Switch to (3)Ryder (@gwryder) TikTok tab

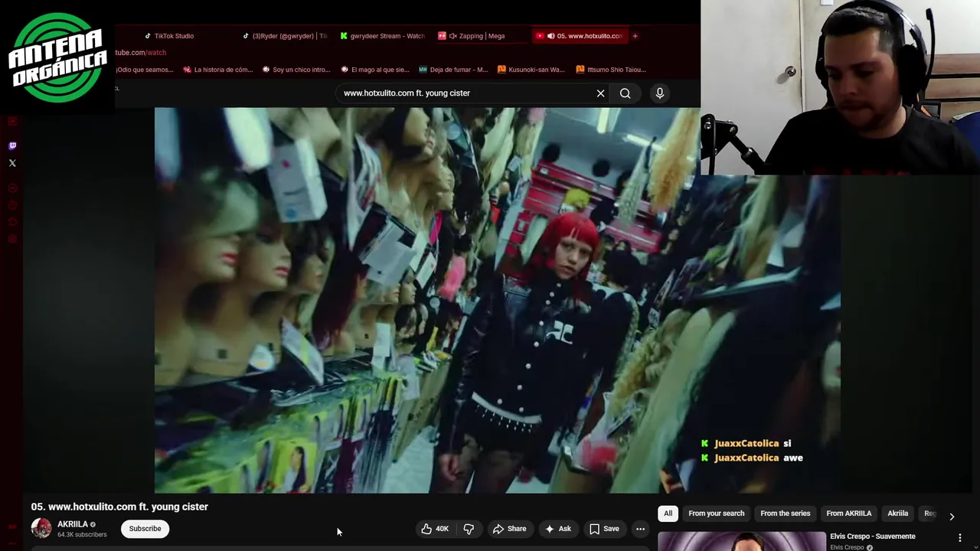pyautogui.click(x=285, y=36)
